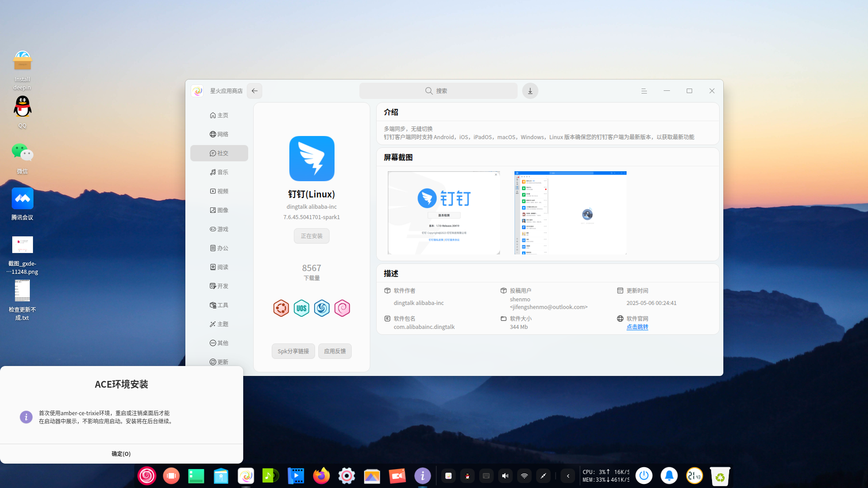
Task: Open Firefox from the dock
Action: (x=321, y=476)
